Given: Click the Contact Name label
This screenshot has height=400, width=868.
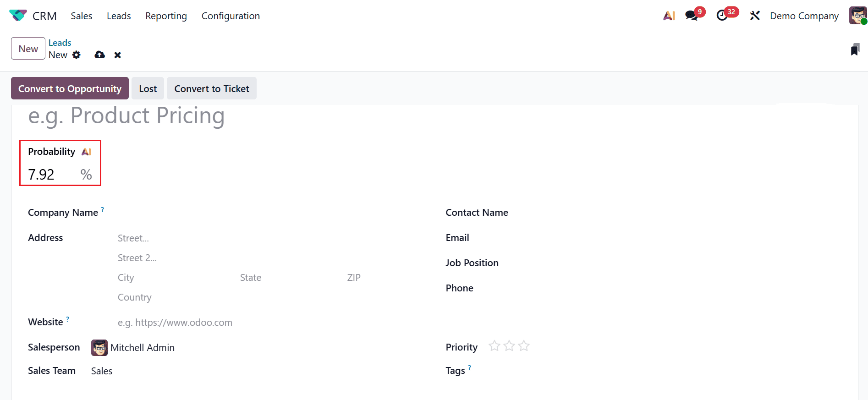Looking at the screenshot, I should coord(477,213).
